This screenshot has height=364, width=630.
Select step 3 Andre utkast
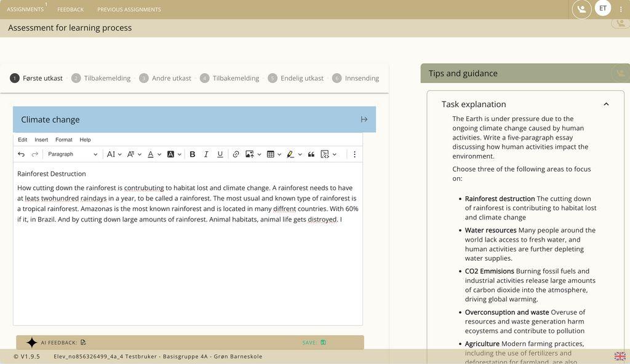point(165,78)
